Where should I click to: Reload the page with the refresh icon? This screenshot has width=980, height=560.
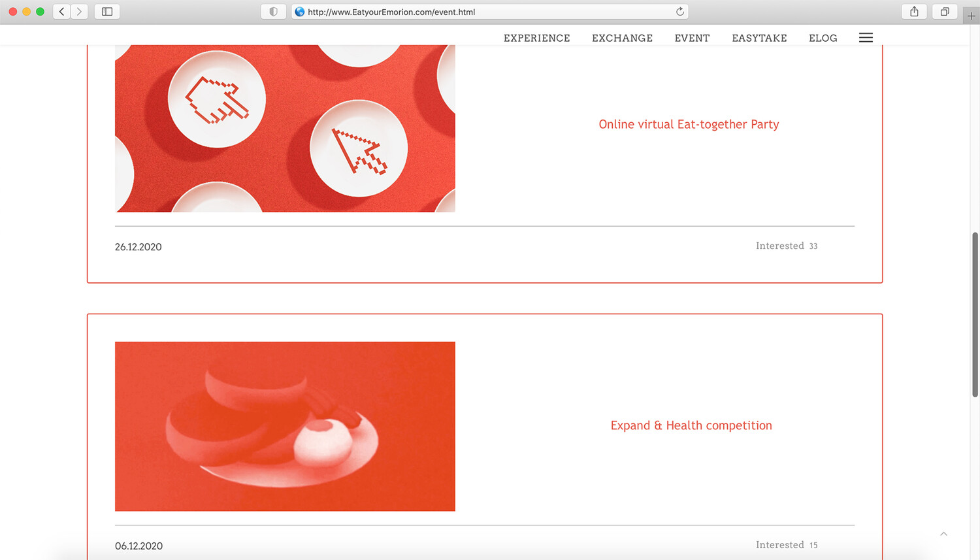coord(679,12)
